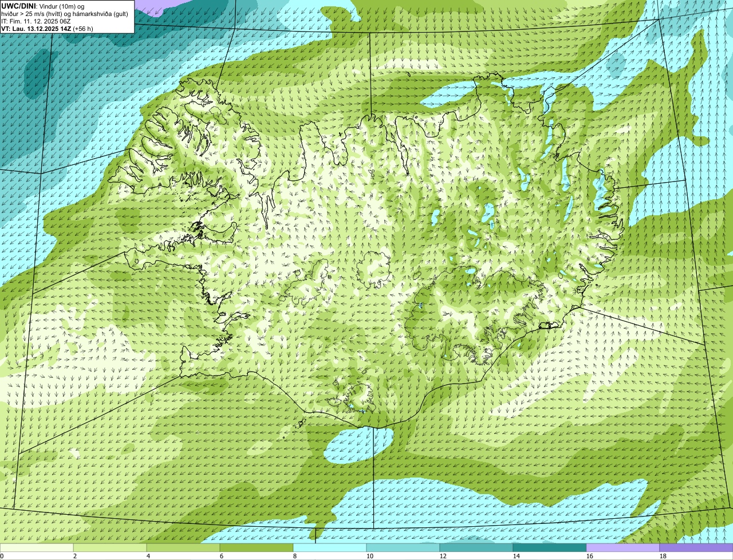
Task: Click the 6–8 m/s darker green legend swatch
Action: 257,548
